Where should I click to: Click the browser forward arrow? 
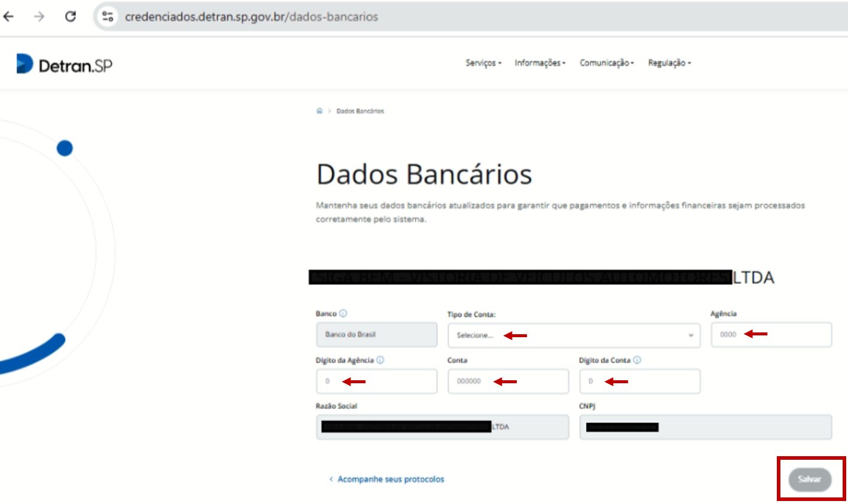pos(39,16)
